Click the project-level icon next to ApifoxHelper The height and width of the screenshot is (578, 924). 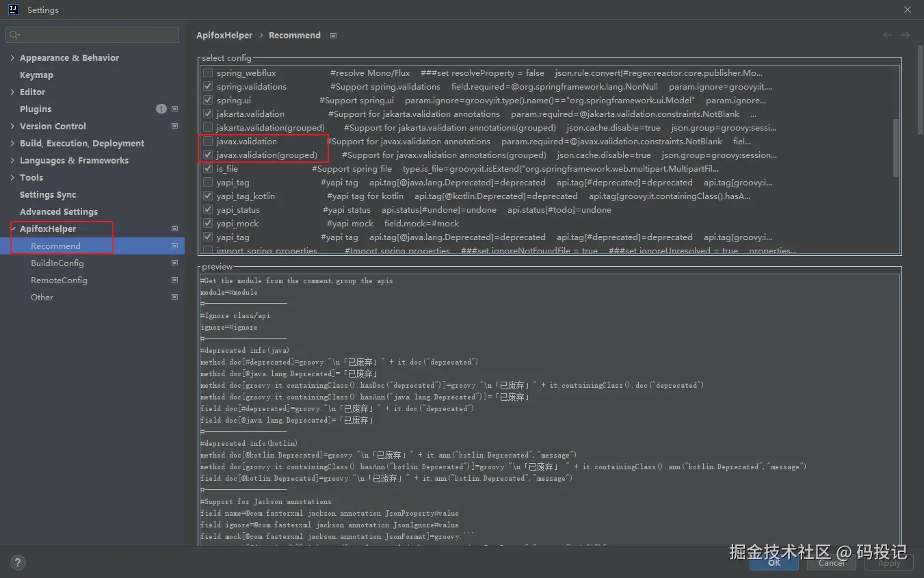(175, 228)
